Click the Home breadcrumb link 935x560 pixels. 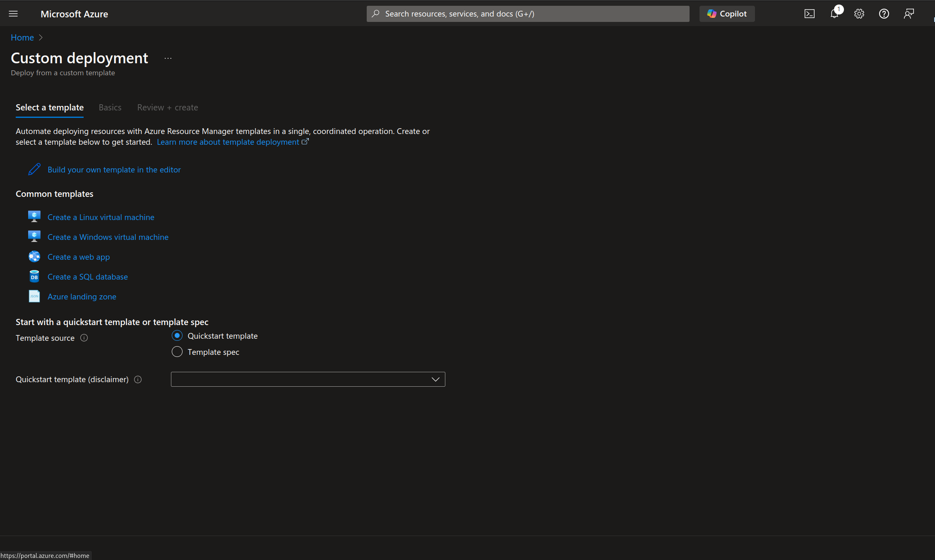[x=22, y=38]
